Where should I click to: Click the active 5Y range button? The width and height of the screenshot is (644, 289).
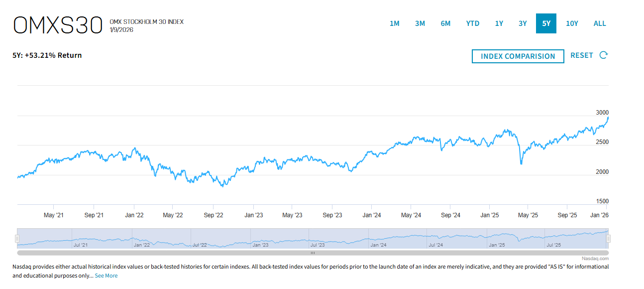click(x=546, y=23)
